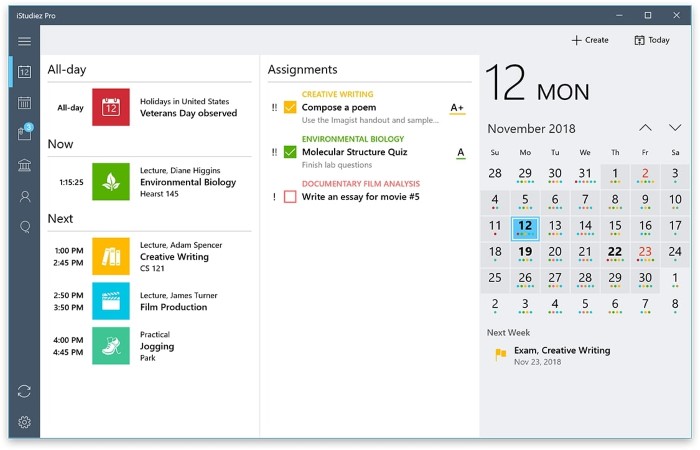Open the Search icon in sidebar
Image resolution: width=700 pixels, height=450 pixels.
point(25,227)
